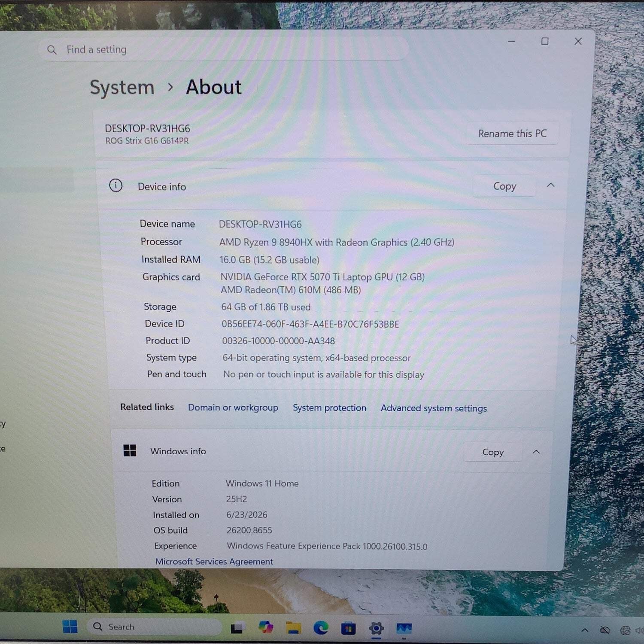Select the AMD Radeon(TM) 610M text
Screen dimensions: 644x644
coord(291,290)
